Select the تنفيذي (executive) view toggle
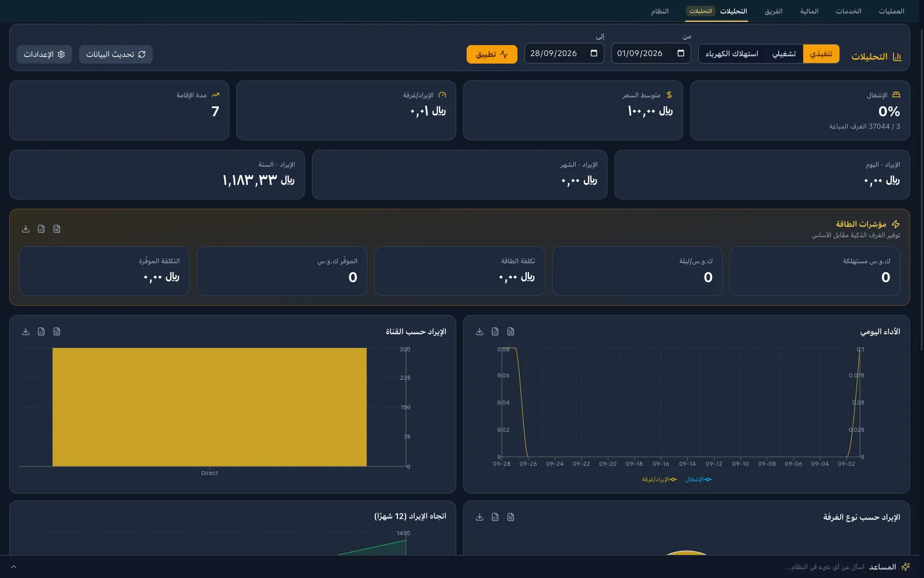Viewport: 924px width, 578px height. click(x=821, y=54)
